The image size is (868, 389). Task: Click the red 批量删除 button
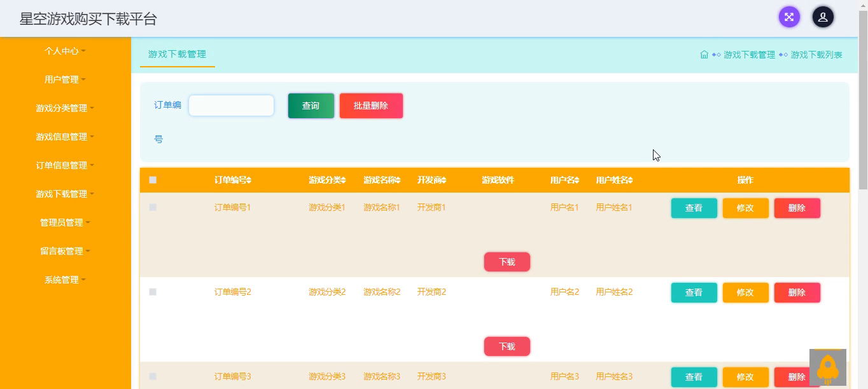[x=371, y=106]
